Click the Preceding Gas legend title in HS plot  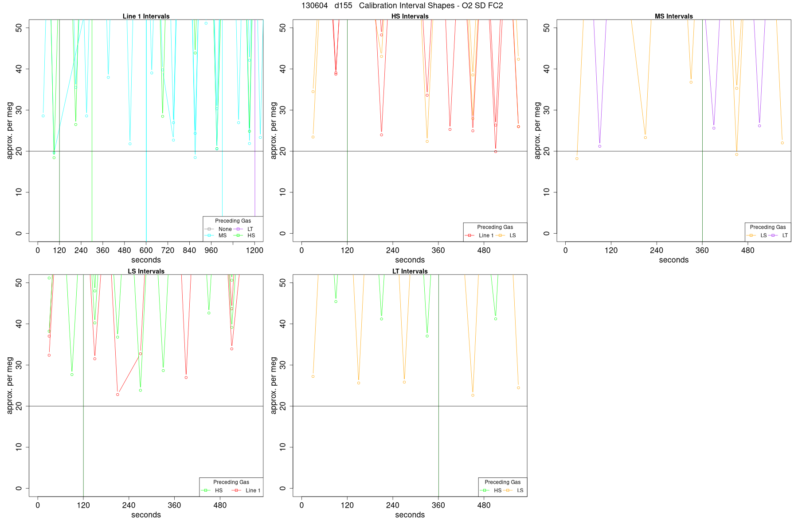tap(495, 227)
